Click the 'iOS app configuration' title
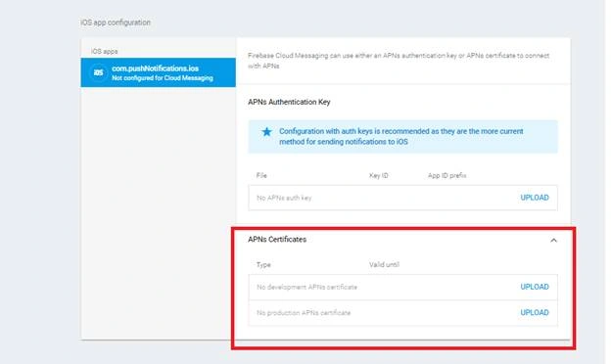Image resolution: width=611 pixels, height=364 pixels. point(116,23)
